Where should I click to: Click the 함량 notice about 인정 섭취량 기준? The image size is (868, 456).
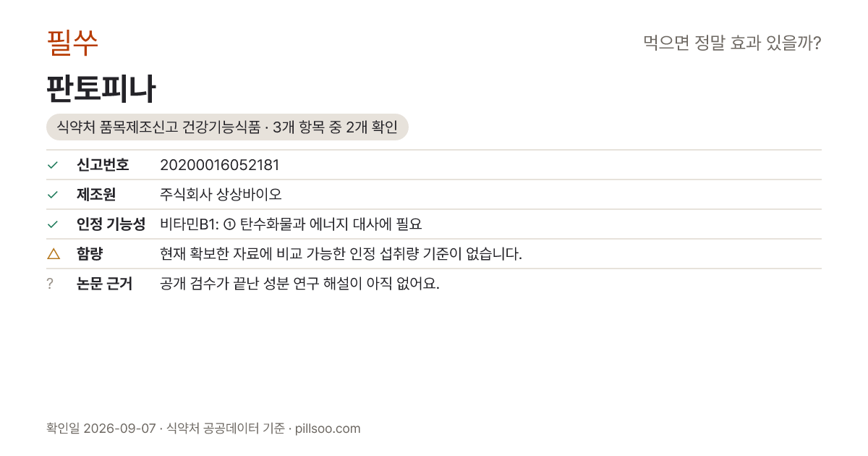(341, 254)
